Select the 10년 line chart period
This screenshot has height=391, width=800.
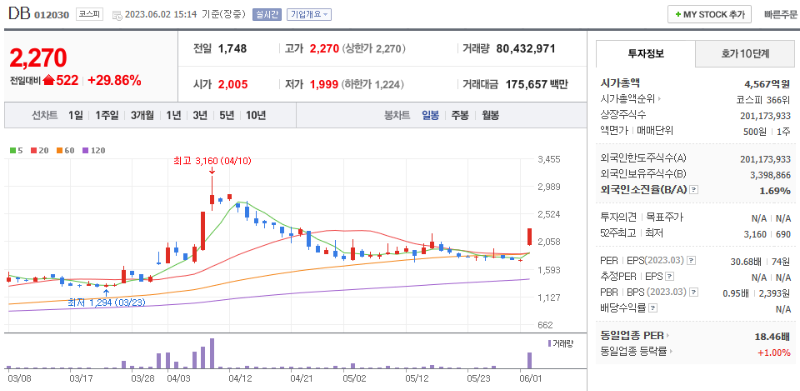tap(256, 115)
